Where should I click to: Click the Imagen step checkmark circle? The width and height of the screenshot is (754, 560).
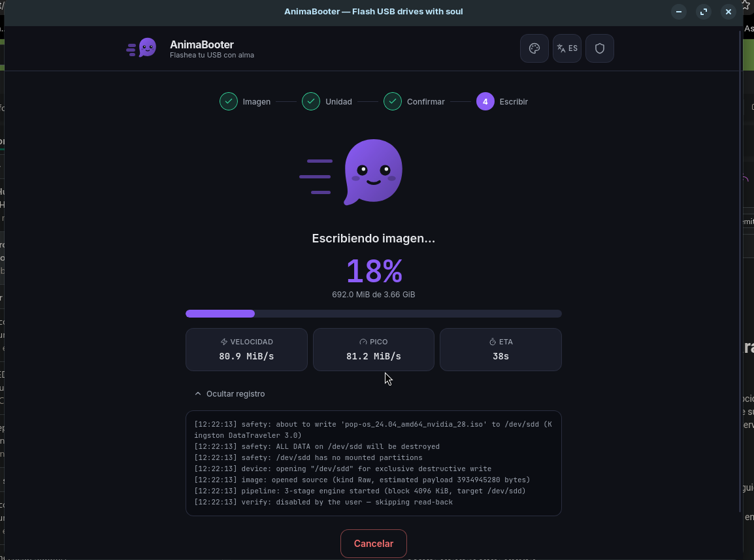[229, 101]
